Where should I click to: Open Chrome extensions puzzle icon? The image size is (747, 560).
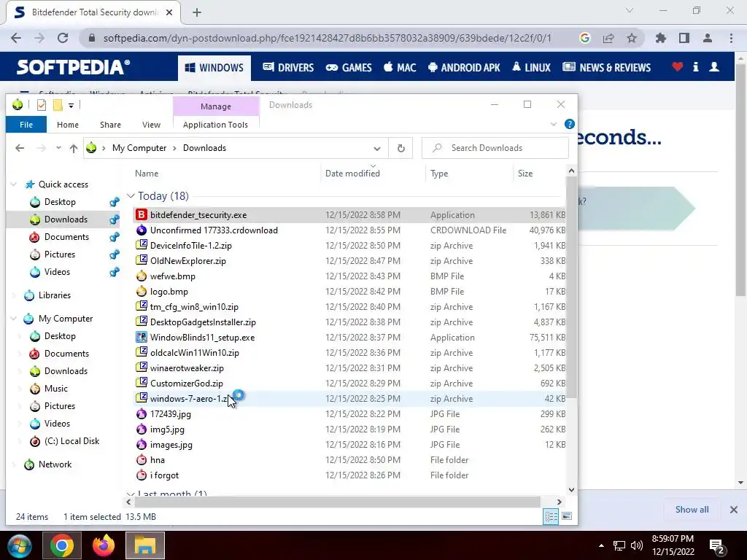point(660,38)
